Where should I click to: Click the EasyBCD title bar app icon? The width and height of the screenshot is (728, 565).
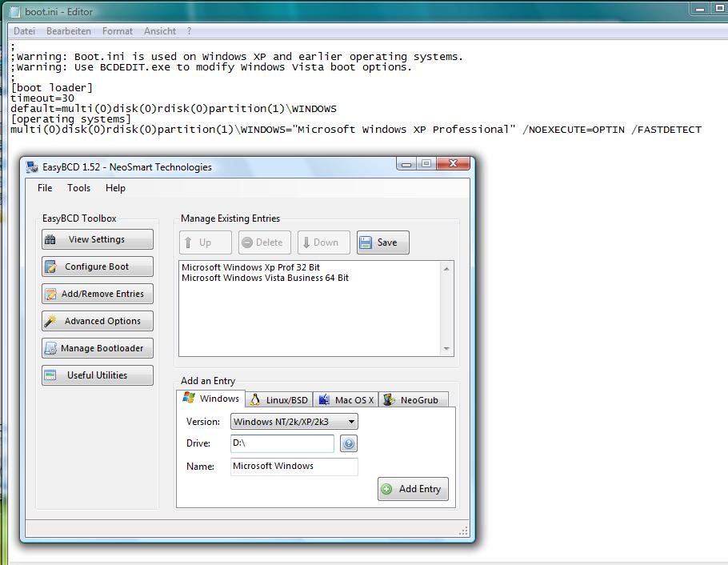pyautogui.click(x=32, y=166)
